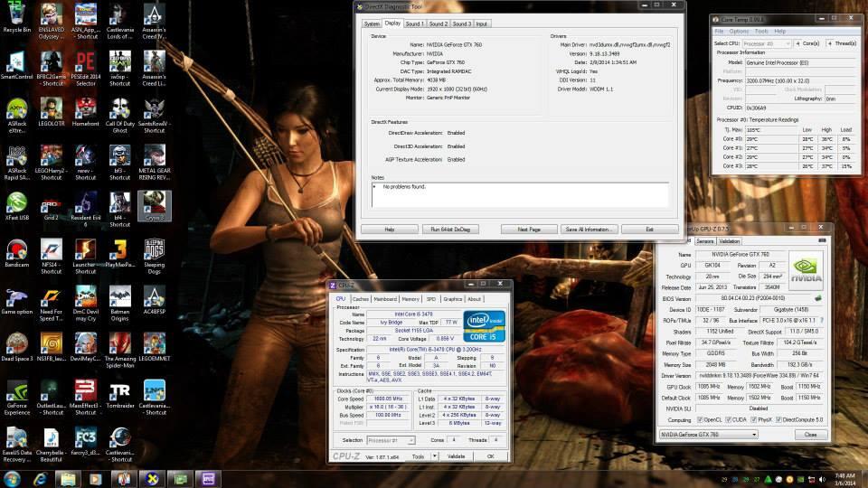Open the MassEffect3 desktop shortcut

tap(85, 399)
